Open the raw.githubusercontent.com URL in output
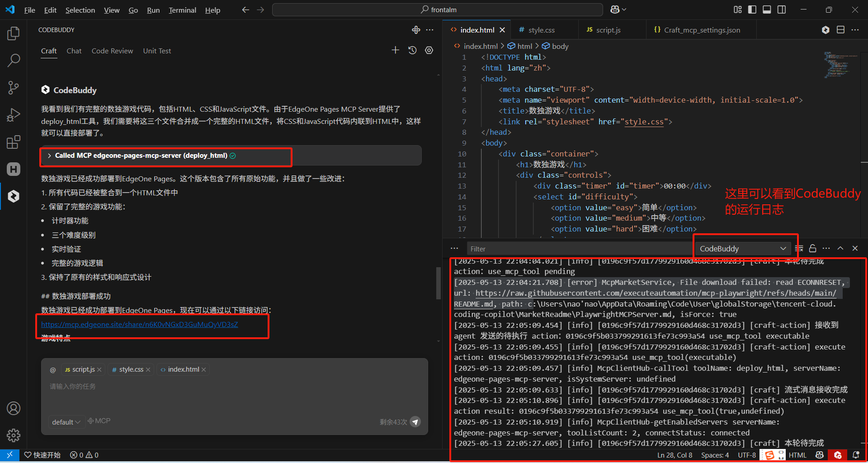868x463 pixels. pos(656,293)
